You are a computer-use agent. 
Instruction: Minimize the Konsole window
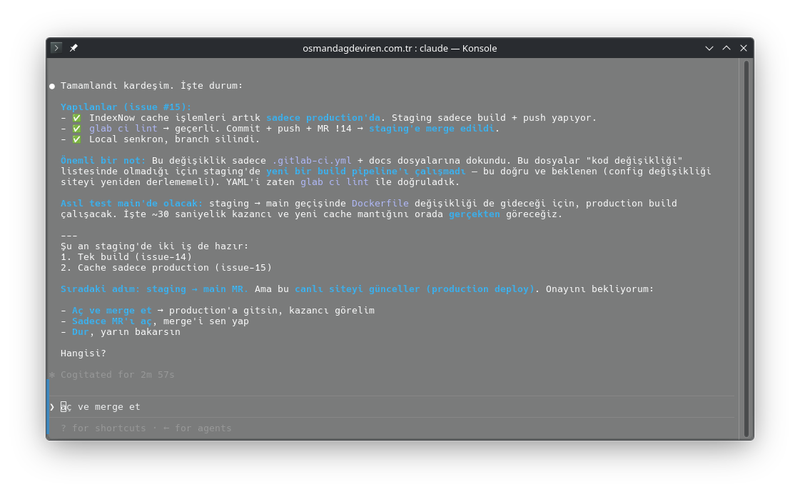coord(709,48)
